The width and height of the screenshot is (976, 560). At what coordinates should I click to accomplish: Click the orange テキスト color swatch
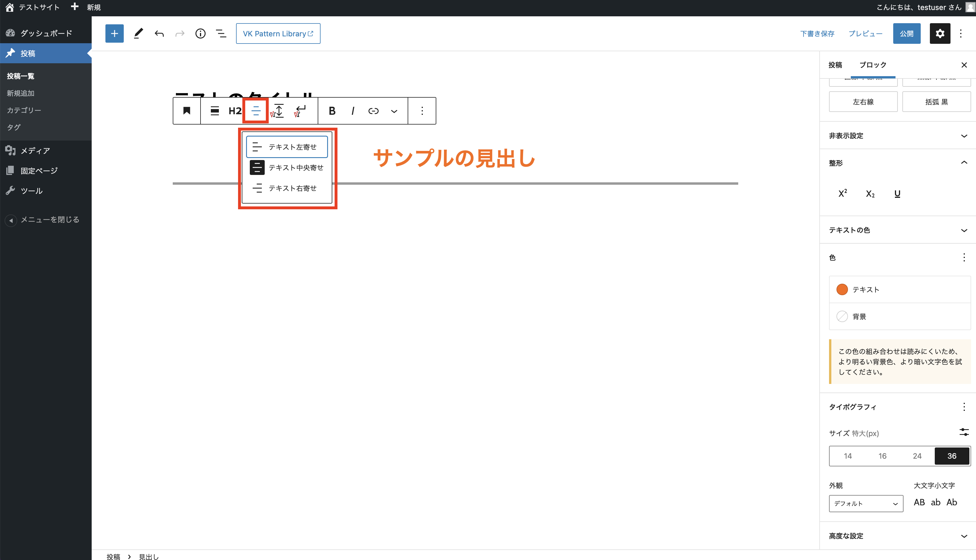[842, 289]
